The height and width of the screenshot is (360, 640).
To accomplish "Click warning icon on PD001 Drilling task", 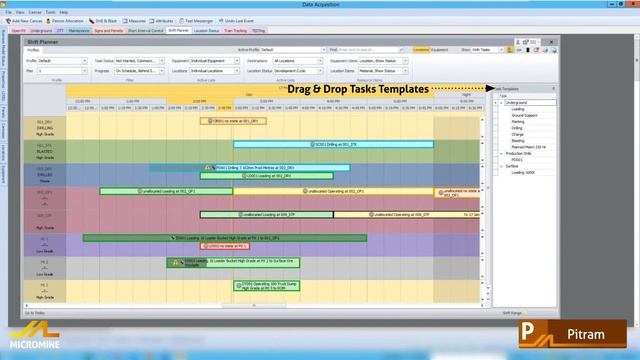I will tap(207, 168).
